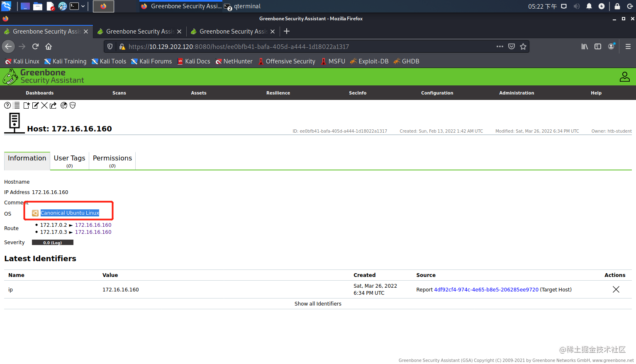Bookmark this page with the star
636x364 pixels.
pos(523,46)
